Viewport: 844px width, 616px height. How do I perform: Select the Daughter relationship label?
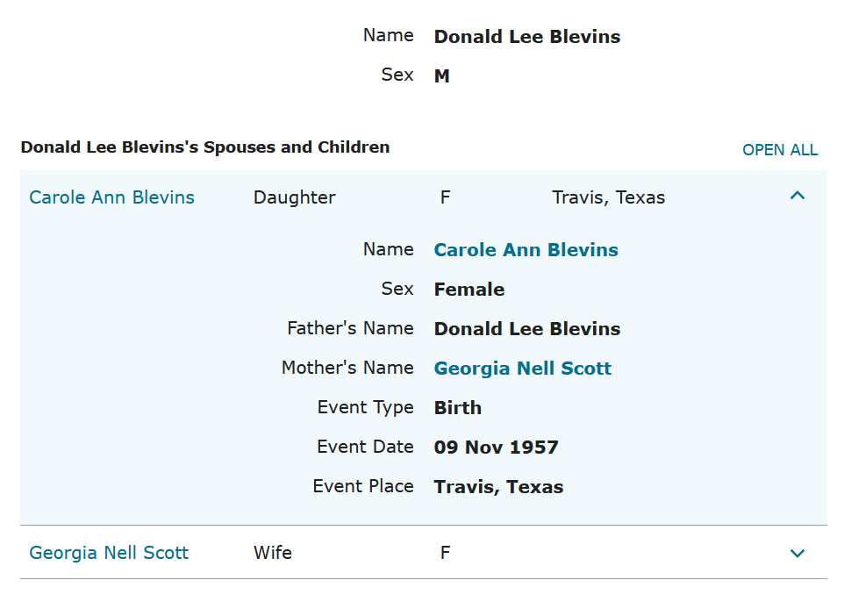point(294,197)
